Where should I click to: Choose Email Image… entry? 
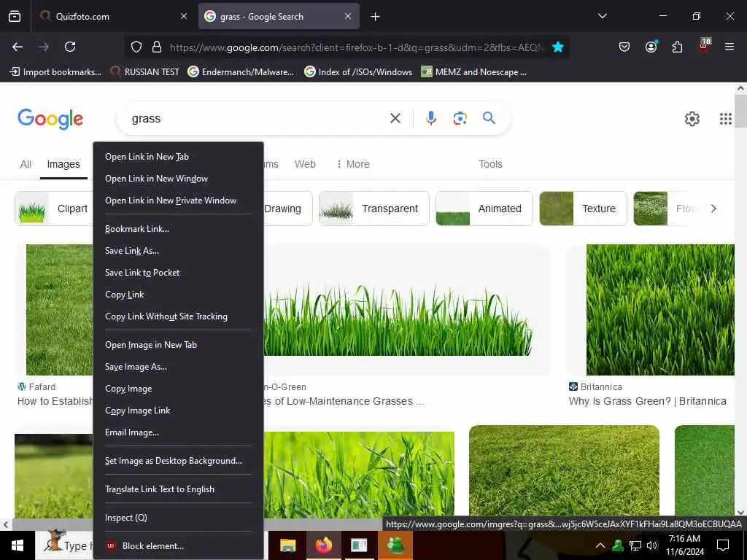pyautogui.click(x=178, y=432)
